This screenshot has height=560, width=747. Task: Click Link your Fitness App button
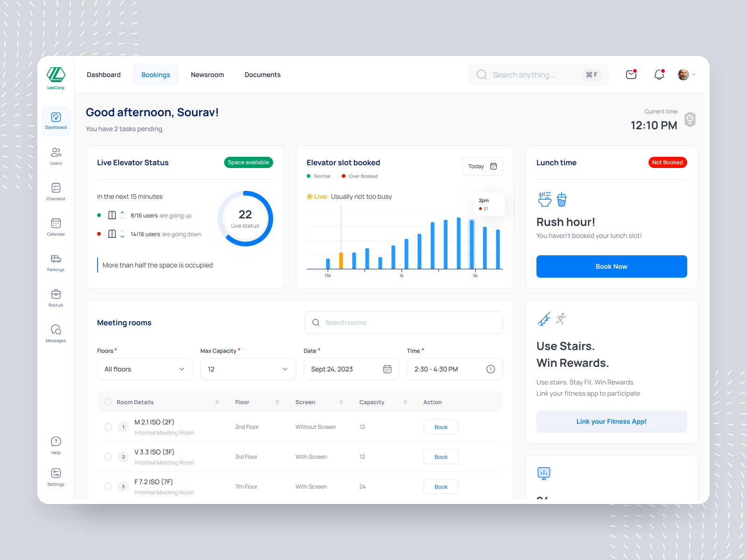[x=611, y=421]
